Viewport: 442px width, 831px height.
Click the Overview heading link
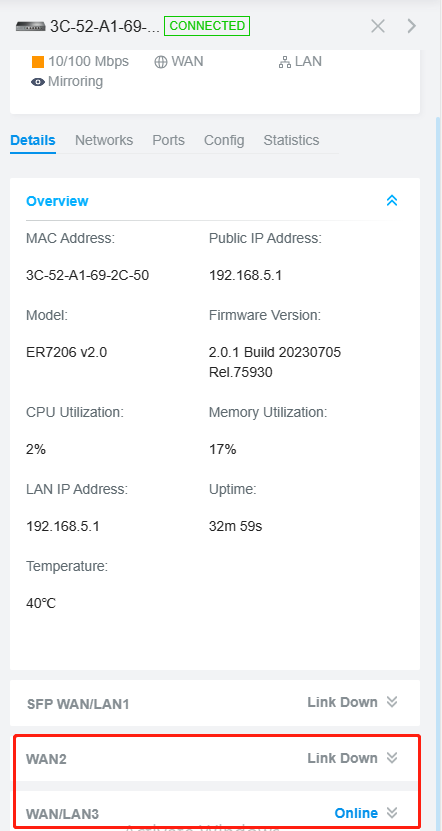[57, 201]
